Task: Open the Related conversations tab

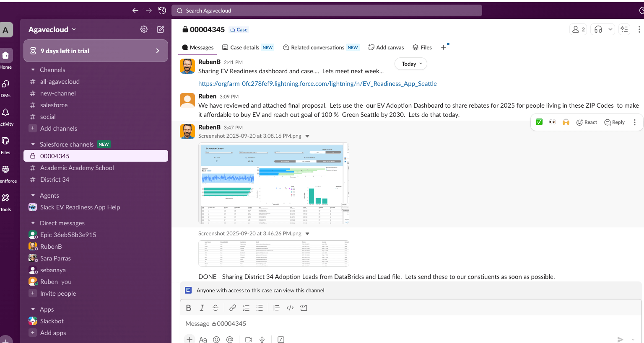Action: pos(321,47)
